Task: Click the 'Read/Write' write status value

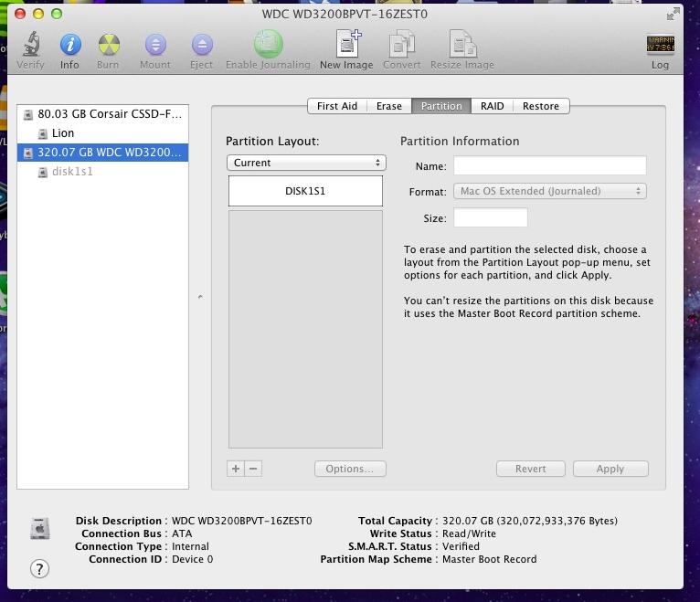Action: click(x=469, y=533)
